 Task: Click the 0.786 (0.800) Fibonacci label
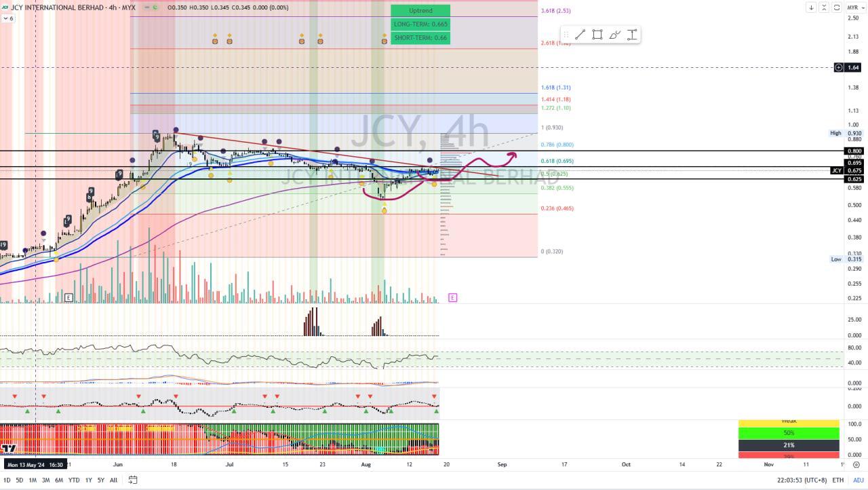coord(557,145)
